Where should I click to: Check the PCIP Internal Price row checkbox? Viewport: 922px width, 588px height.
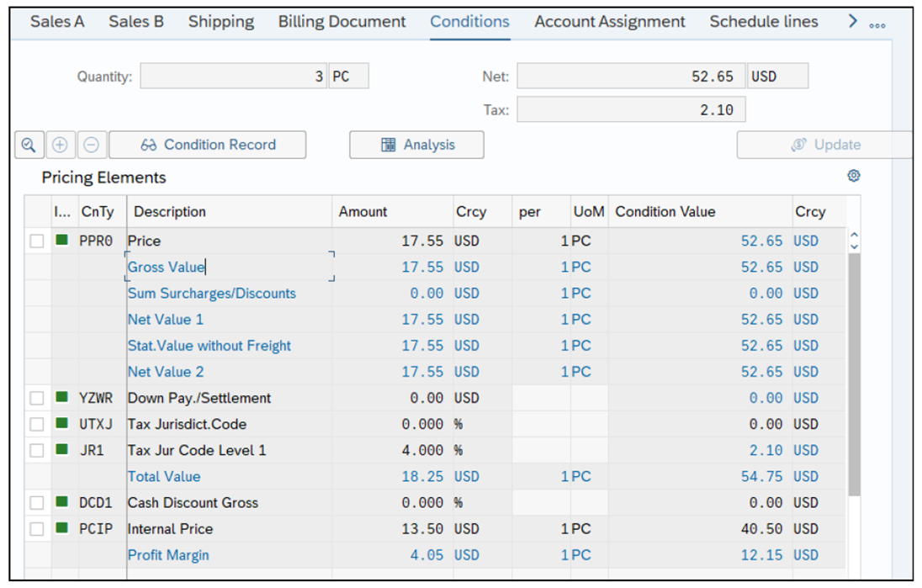[x=36, y=529]
